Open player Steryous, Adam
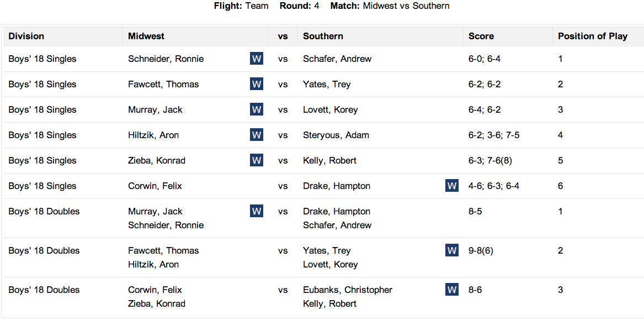644x320 pixels. click(x=336, y=135)
